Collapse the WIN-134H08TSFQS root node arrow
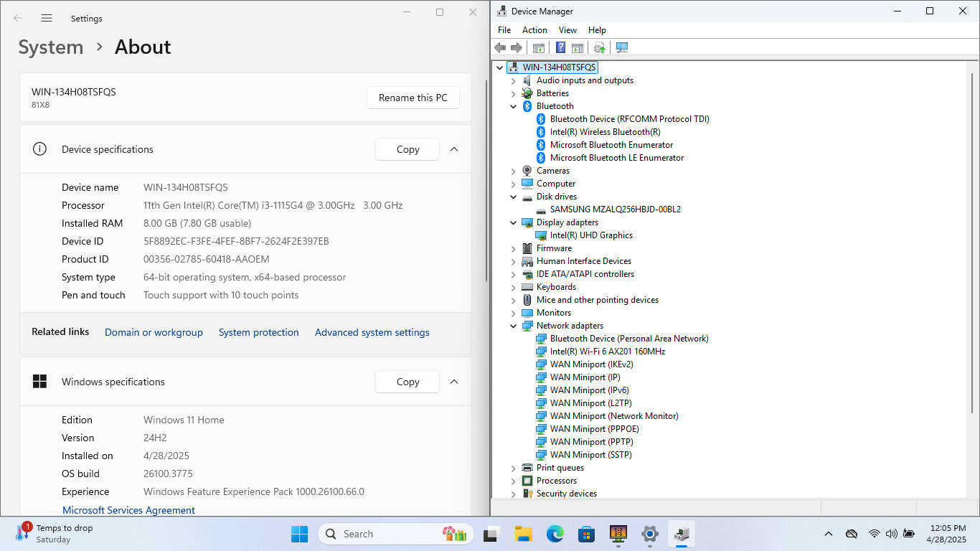The image size is (980, 551). (x=500, y=67)
